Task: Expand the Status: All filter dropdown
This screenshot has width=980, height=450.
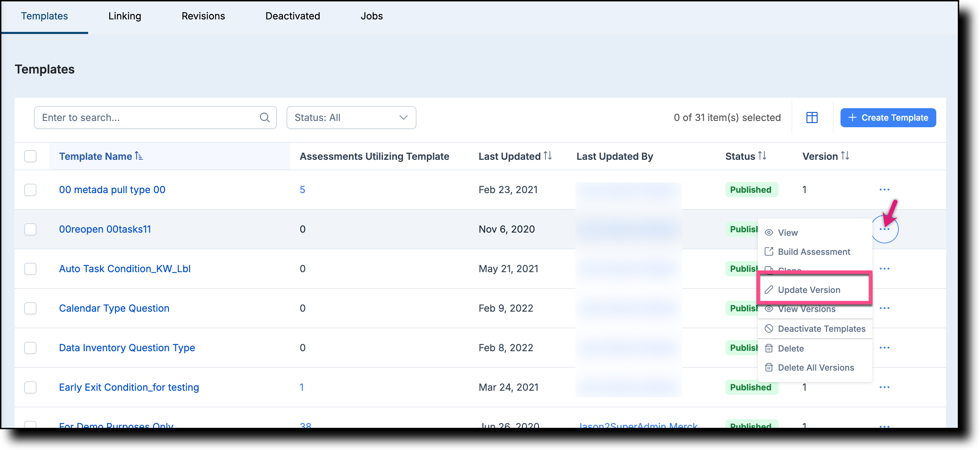Action: coord(351,118)
